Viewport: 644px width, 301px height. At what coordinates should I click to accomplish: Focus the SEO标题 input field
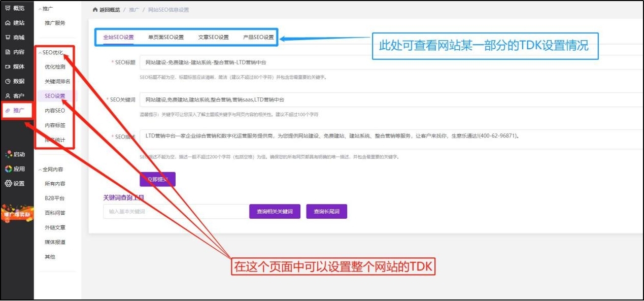point(391,62)
